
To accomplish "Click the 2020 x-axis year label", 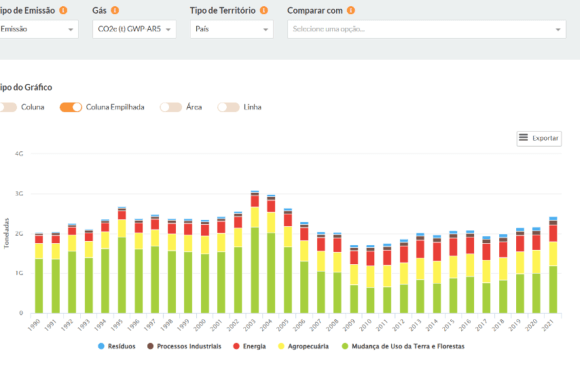I will [x=531, y=325].
